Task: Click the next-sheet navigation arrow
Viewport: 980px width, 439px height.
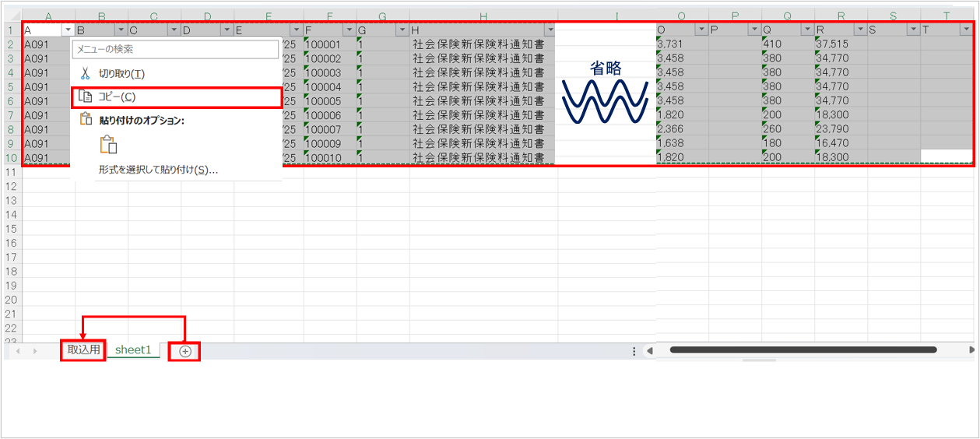Action: click(35, 351)
